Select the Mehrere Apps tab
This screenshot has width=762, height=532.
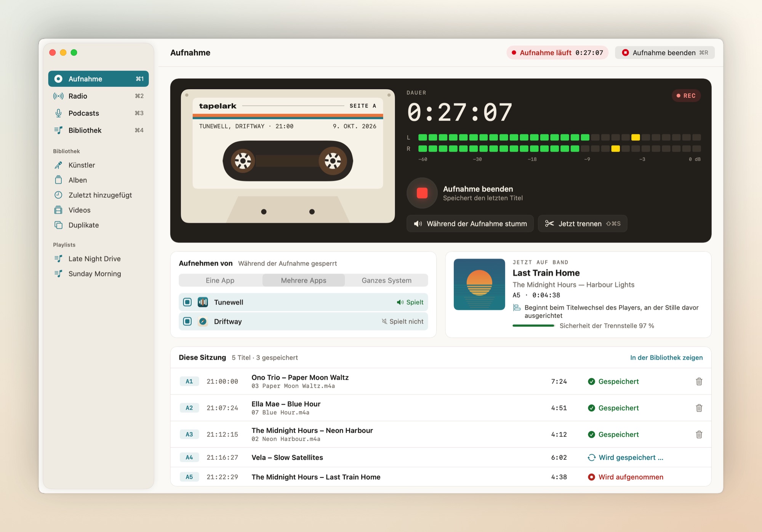304,280
